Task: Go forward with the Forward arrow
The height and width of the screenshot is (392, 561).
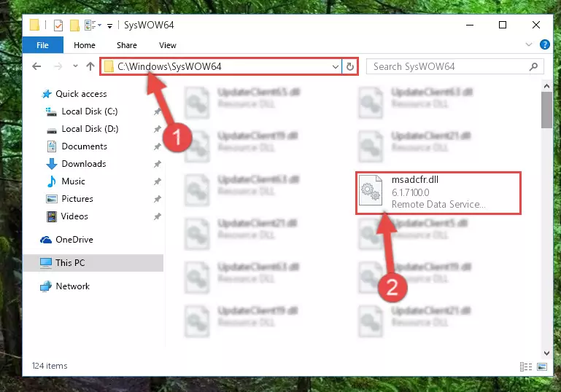Action: (x=58, y=66)
